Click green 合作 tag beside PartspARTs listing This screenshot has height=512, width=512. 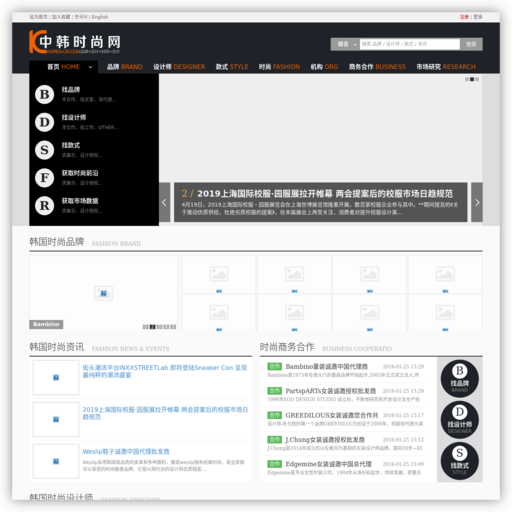click(275, 391)
